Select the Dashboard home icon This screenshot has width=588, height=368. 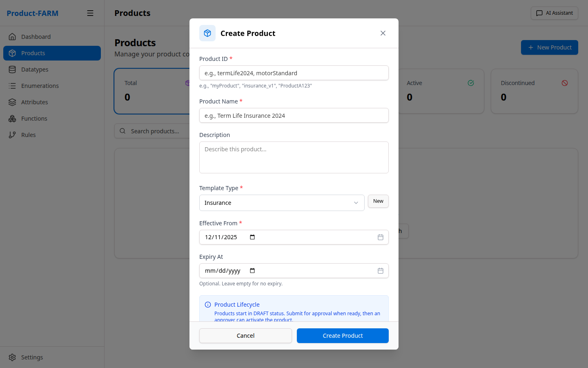coord(13,36)
